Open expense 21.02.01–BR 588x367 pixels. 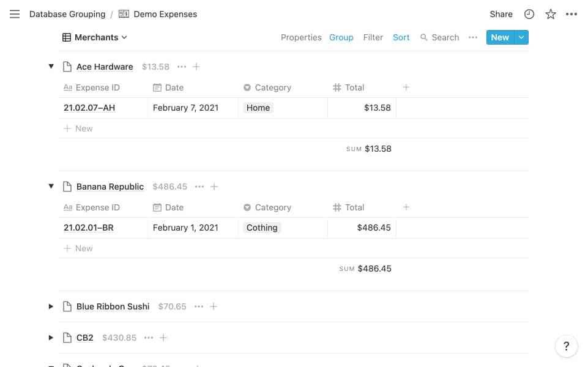[x=89, y=228]
